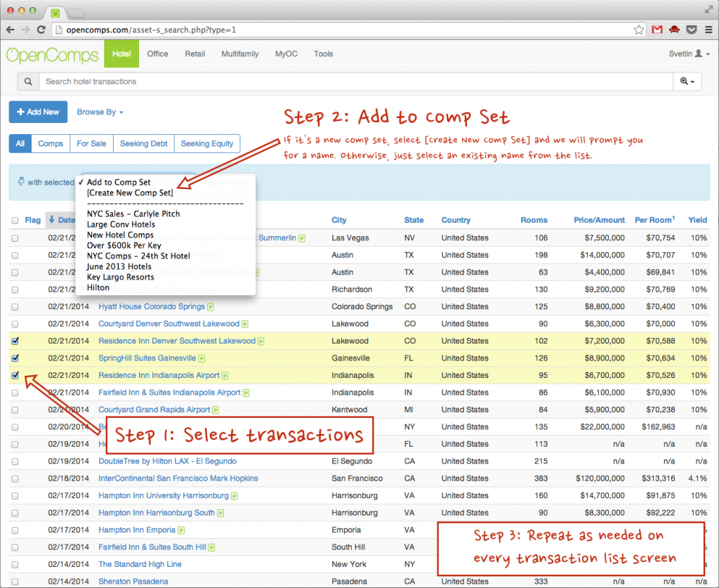719x588 pixels.
Task: Expand the Browse By dropdown
Action: click(100, 112)
